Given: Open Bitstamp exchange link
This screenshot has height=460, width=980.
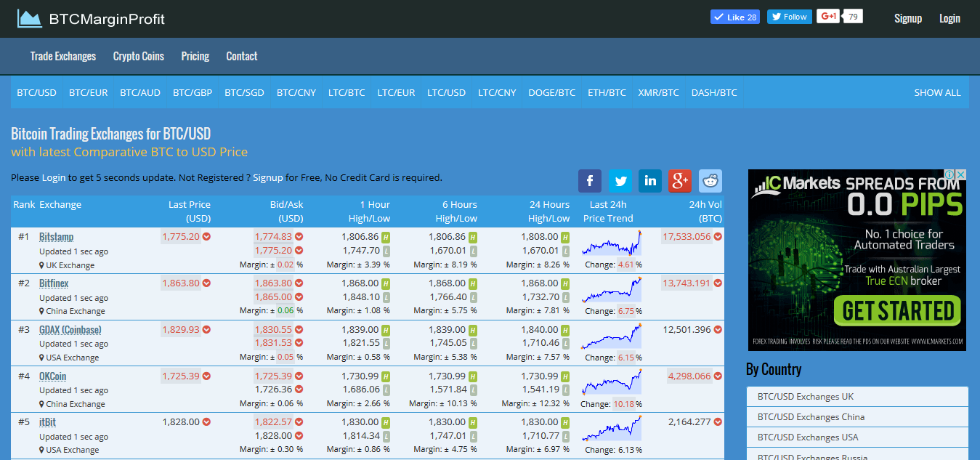Looking at the screenshot, I should [56, 237].
